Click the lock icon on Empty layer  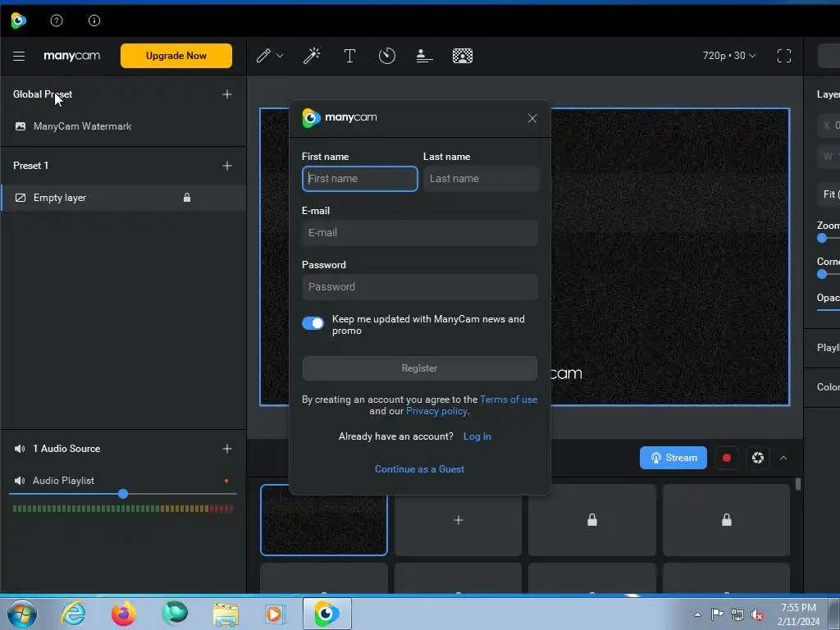187,198
